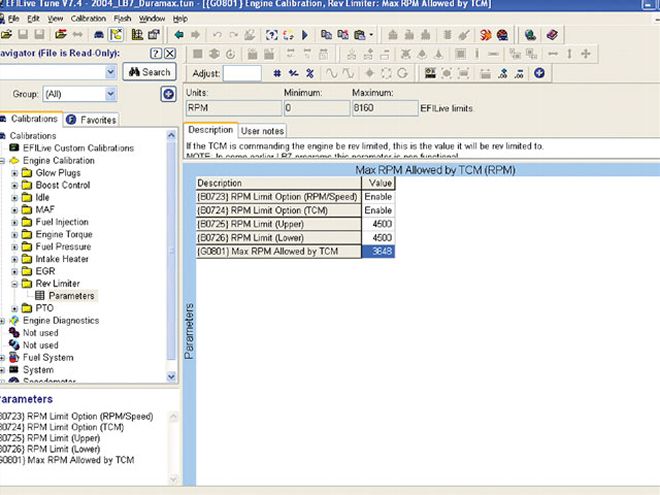Close the navigator panel with X
Viewport: 660px width, 495px height.
170,53
